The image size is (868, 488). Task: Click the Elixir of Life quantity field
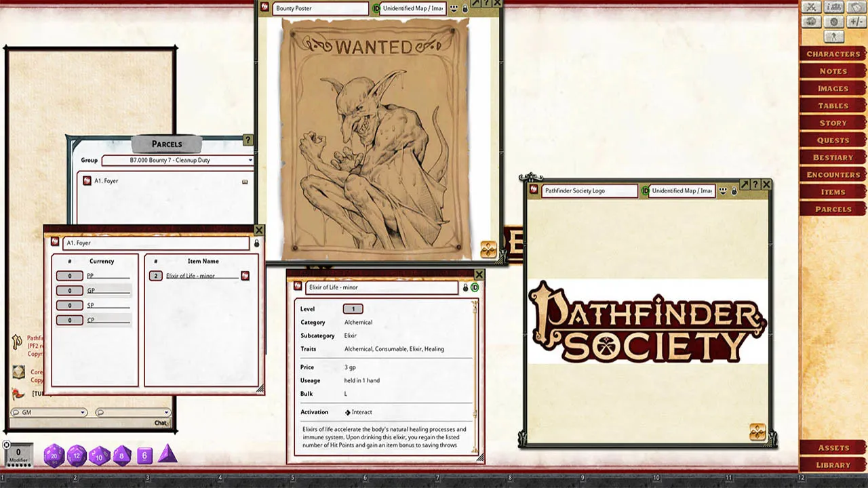156,276
